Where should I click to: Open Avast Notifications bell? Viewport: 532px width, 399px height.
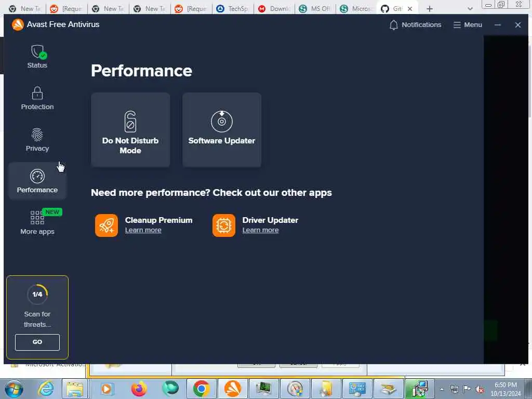pos(415,25)
